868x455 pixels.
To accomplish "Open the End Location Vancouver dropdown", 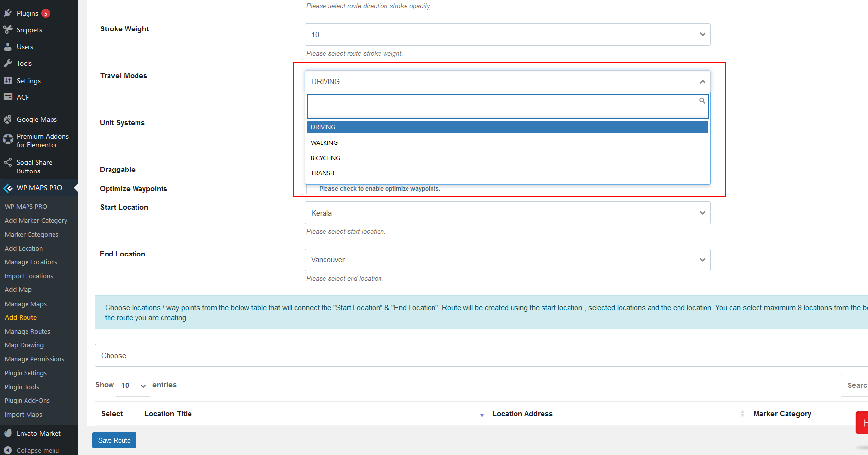I will (508, 260).
